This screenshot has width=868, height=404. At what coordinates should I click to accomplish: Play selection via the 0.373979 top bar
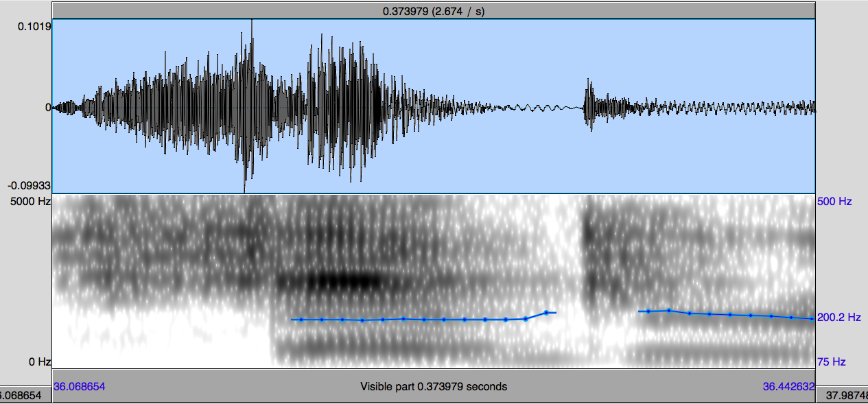tap(433, 11)
